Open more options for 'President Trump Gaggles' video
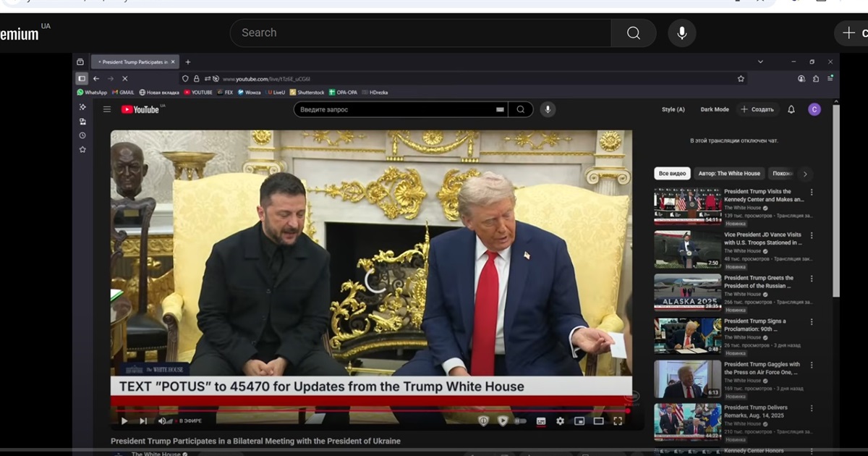868x456 pixels. (x=812, y=365)
